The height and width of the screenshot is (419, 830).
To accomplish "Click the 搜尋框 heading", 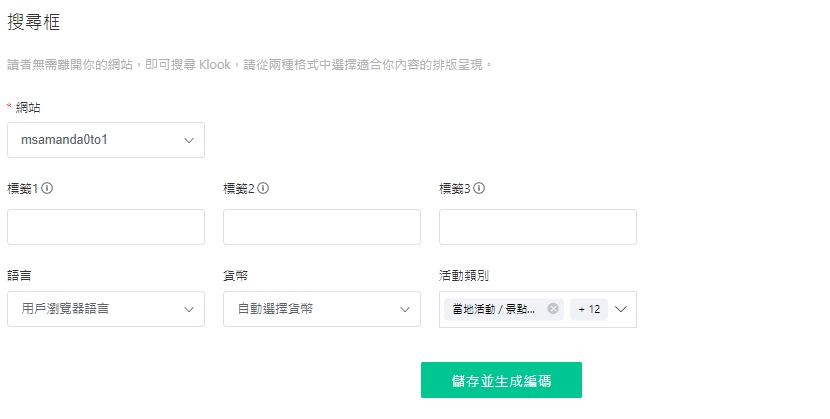I will pos(33,22).
